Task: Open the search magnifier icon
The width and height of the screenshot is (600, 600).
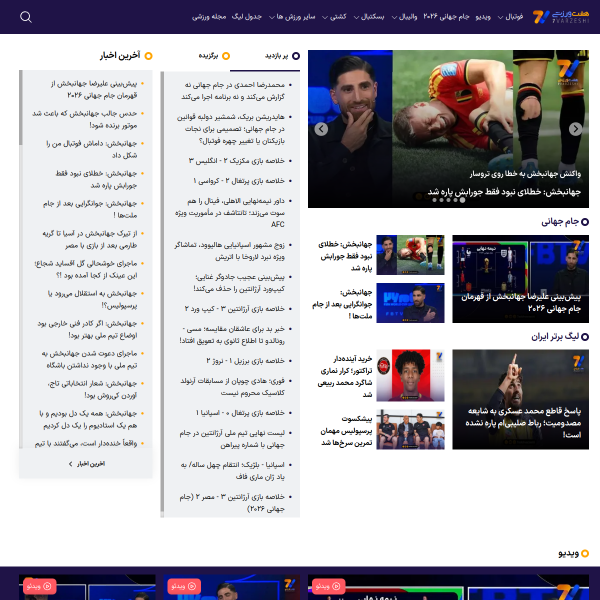Action: coord(26,17)
